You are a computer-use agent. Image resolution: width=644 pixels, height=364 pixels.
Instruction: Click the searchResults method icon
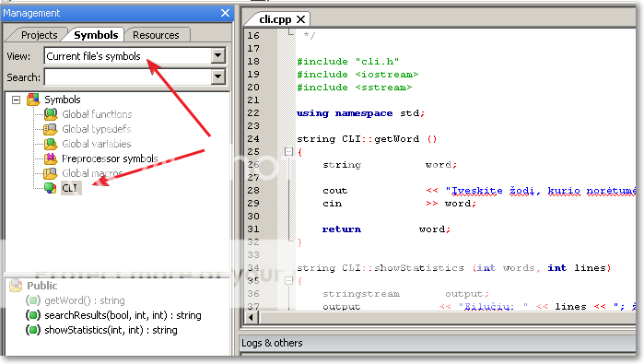click(33, 315)
